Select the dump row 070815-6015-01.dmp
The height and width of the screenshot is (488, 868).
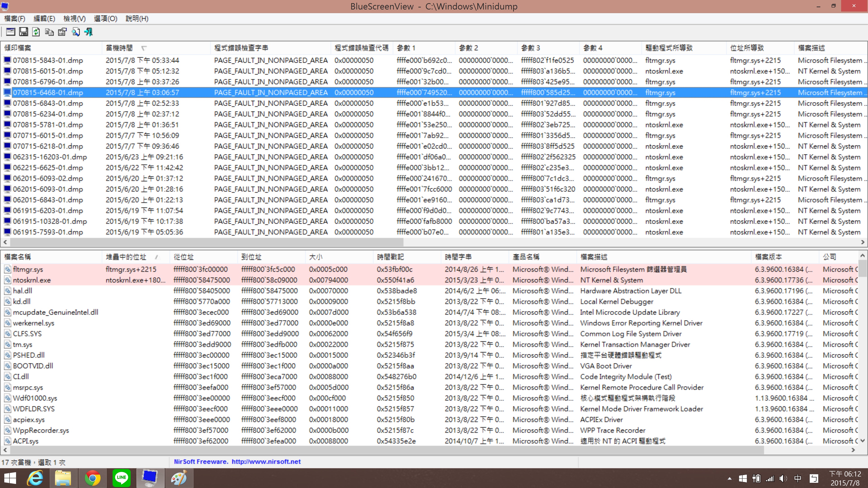click(434, 71)
